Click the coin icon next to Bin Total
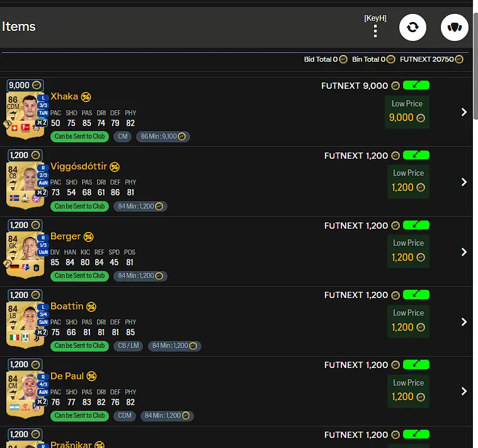Screen dimensions: 478x448 click(391, 59)
